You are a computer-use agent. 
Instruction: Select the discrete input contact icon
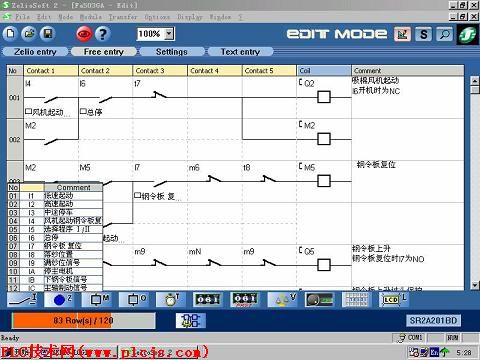[x=23, y=300]
